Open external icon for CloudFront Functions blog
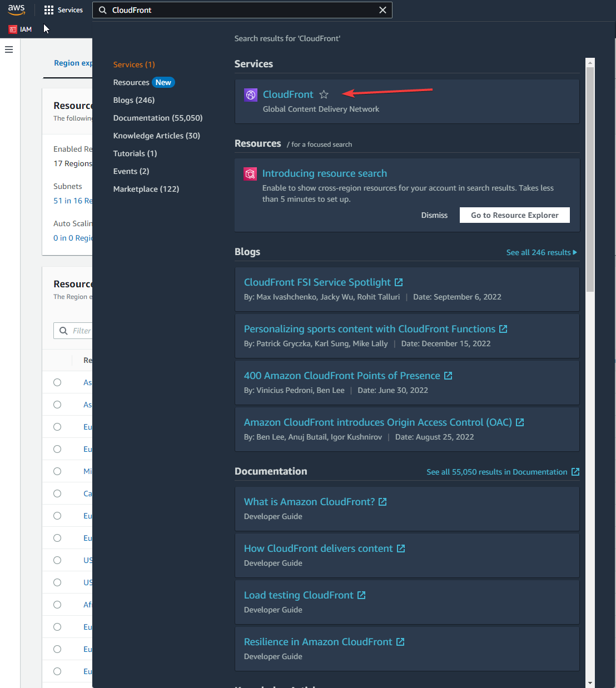The image size is (616, 688). [503, 329]
